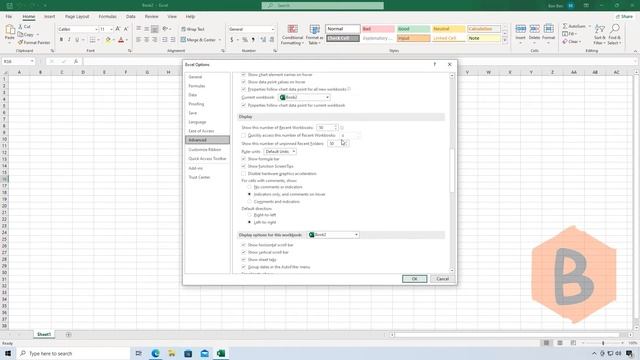Open the Insert ribbon tab
The image size is (640, 360).
coord(49,16)
